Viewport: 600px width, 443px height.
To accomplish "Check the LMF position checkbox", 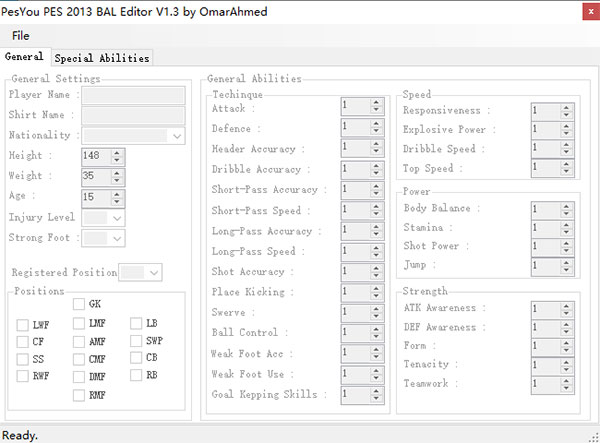I will (79, 324).
